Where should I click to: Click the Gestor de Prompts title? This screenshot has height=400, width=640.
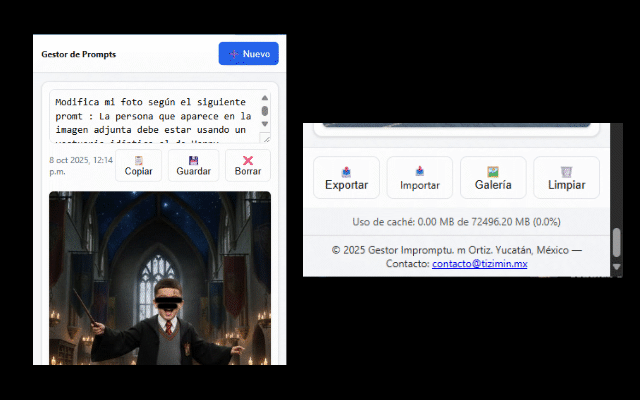pyautogui.click(x=78, y=54)
